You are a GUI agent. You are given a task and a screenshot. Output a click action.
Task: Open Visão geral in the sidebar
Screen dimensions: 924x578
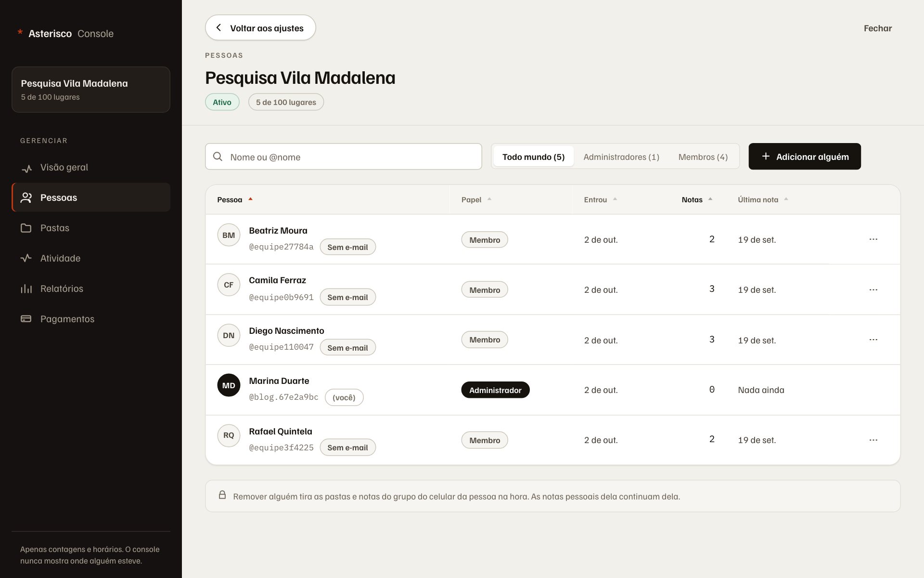click(91, 168)
